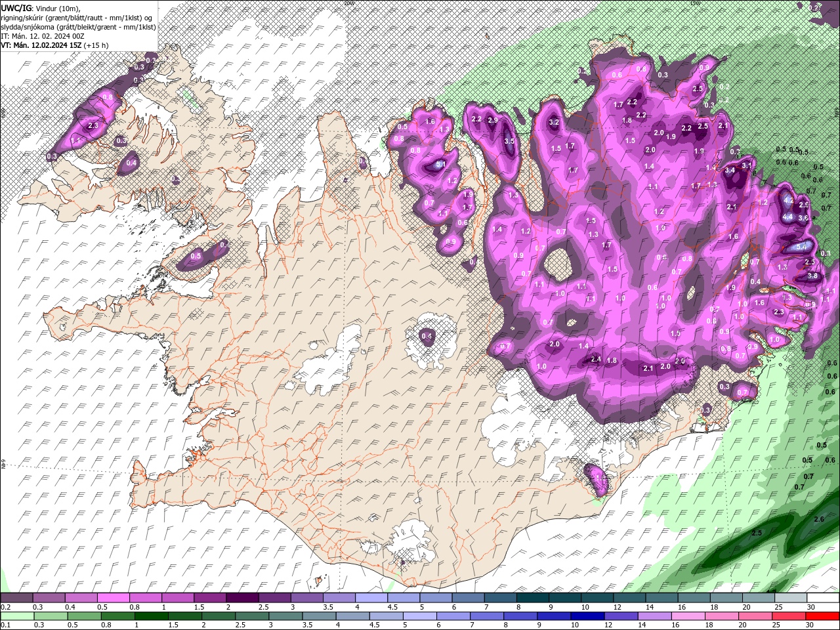840x630 pixels.
Task: Click the '0.2' label on snow scale
Action: coord(5,607)
